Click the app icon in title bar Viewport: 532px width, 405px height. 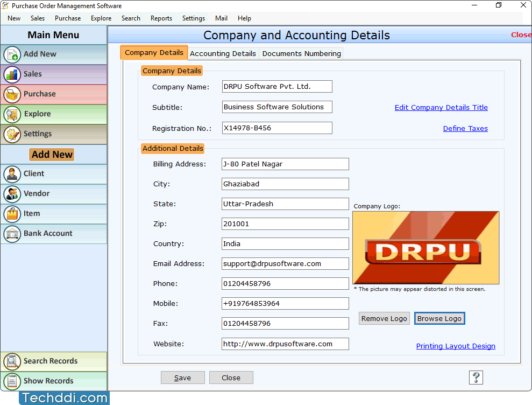click(x=5, y=5)
